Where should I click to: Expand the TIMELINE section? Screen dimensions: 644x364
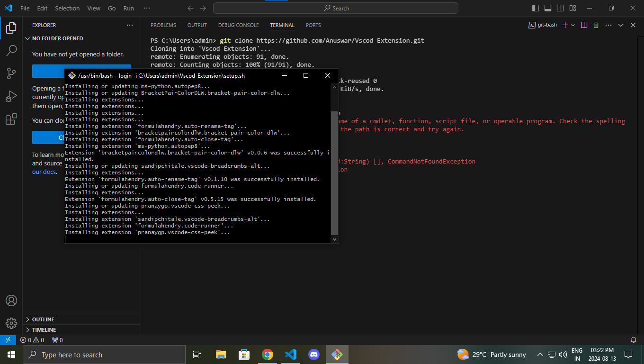44,330
